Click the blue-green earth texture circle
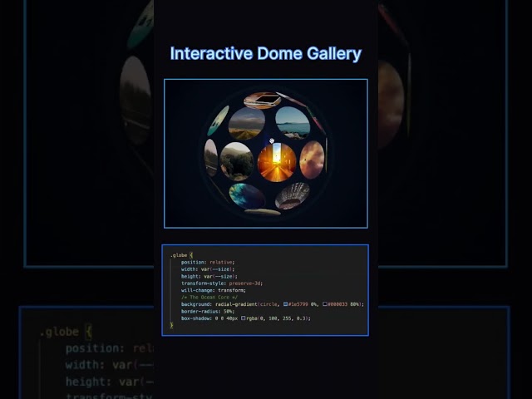Viewport: 532px width, 399px height. [x=247, y=196]
